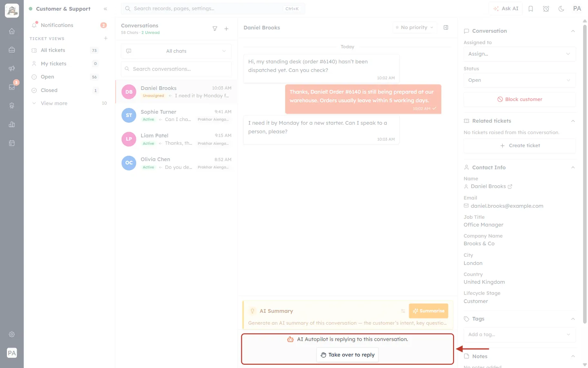The image size is (588, 368).
Task: Select My tickets view
Action: point(69,64)
